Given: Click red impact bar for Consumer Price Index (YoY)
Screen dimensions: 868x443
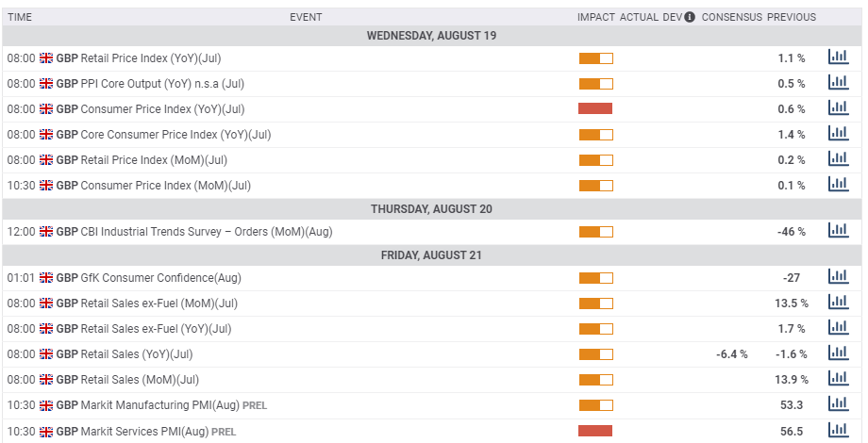Looking at the screenshot, I should (595, 109).
